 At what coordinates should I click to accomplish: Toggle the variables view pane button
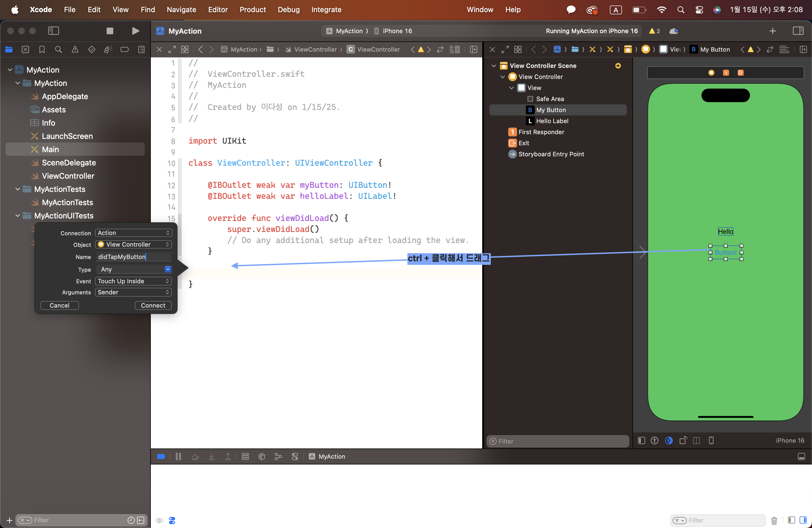(792, 520)
